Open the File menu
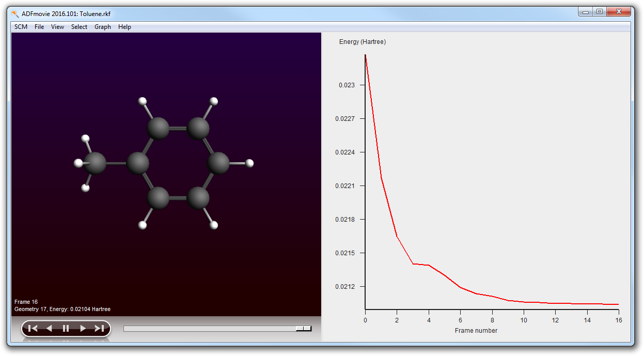The height and width of the screenshot is (356, 644). tap(39, 27)
